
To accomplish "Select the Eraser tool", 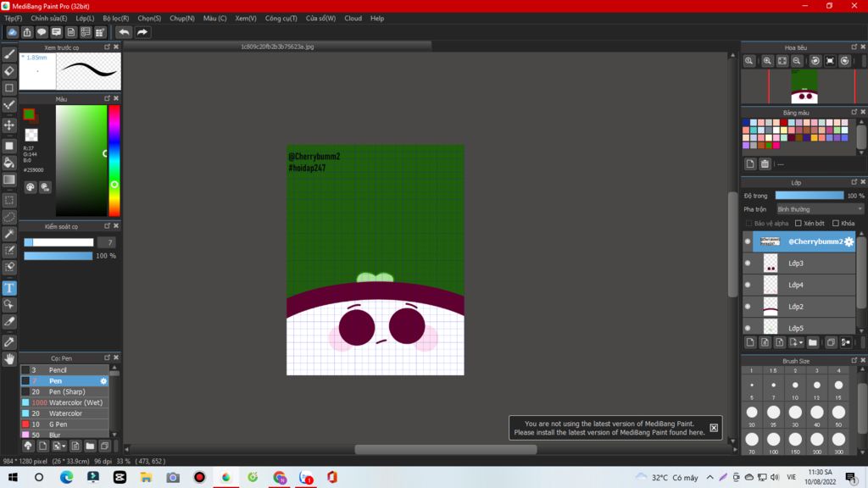I will [9, 71].
